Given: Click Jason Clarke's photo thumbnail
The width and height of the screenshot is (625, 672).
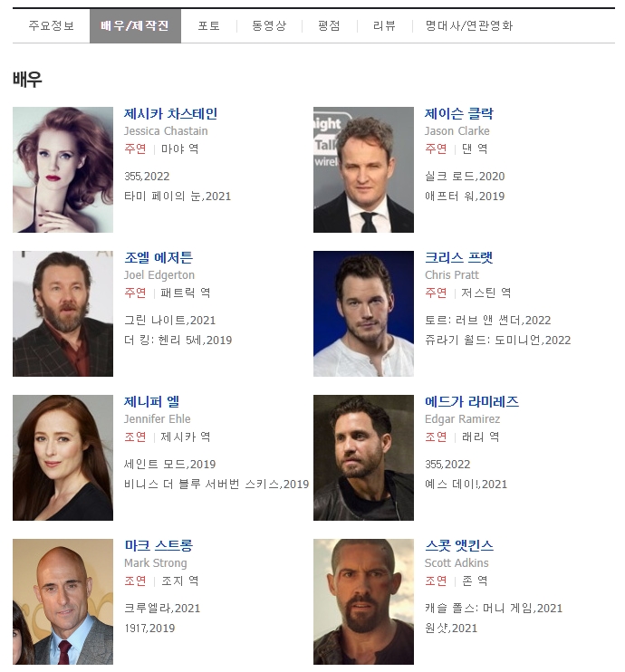Looking at the screenshot, I should click(363, 169).
